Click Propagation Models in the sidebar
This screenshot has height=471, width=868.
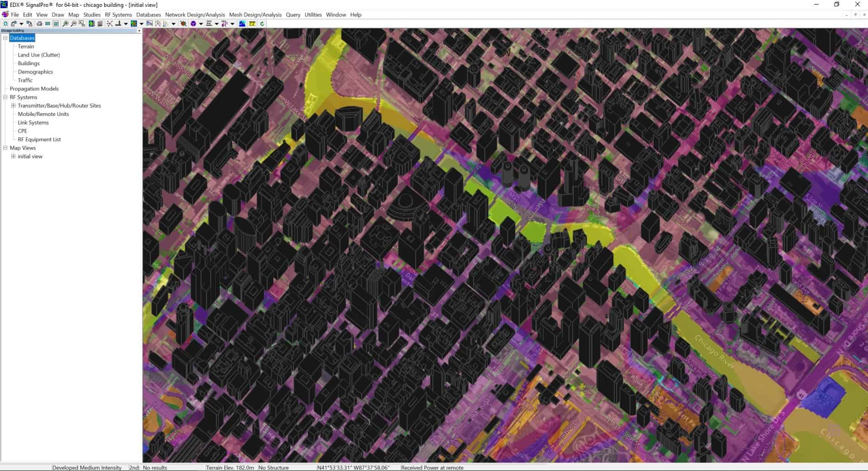(34, 89)
